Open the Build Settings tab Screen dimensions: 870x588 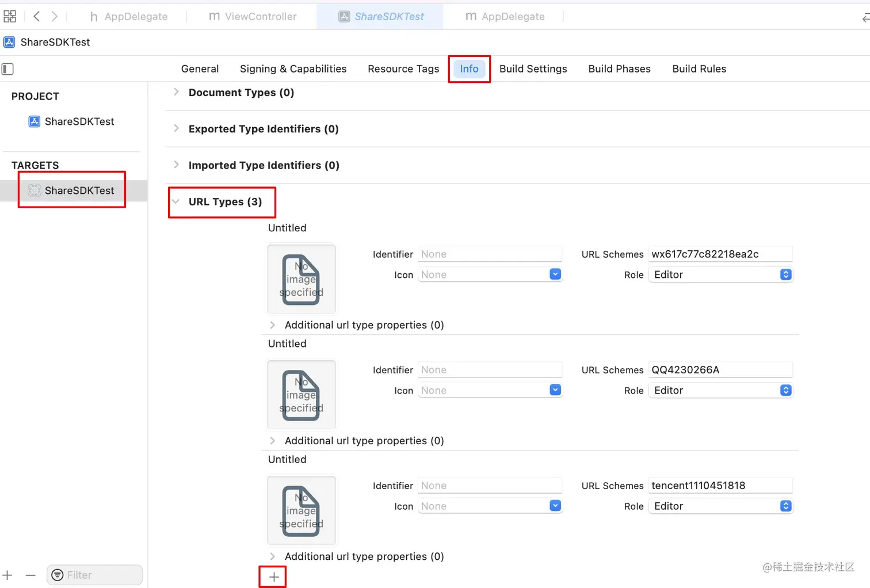click(x=533, y=69)
